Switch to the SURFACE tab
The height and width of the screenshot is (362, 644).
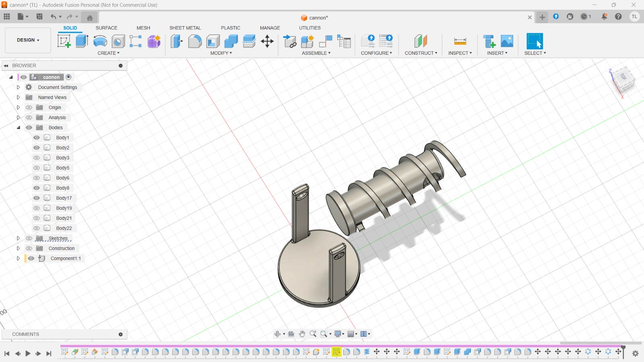coord(106,28)
